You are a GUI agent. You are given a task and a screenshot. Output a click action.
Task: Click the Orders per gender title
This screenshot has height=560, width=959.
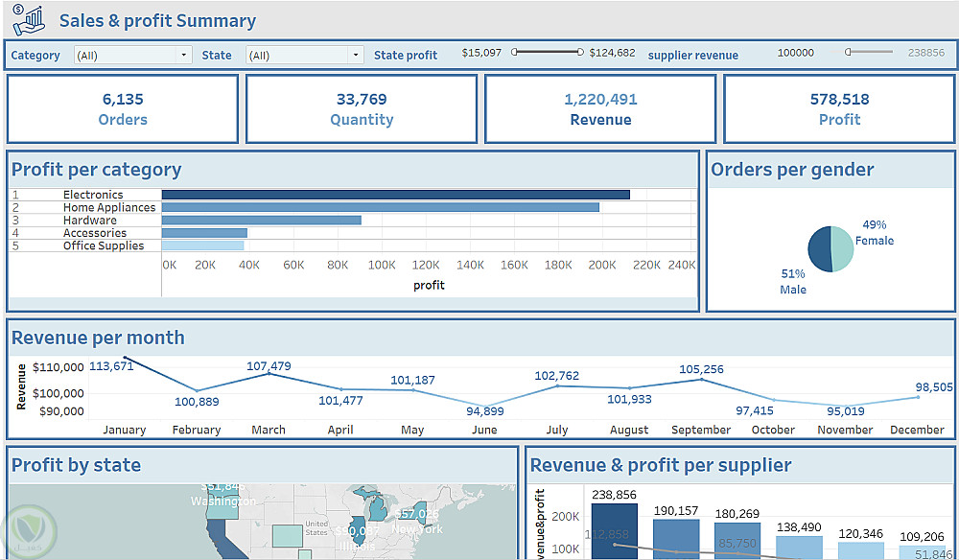coord(792,170)
